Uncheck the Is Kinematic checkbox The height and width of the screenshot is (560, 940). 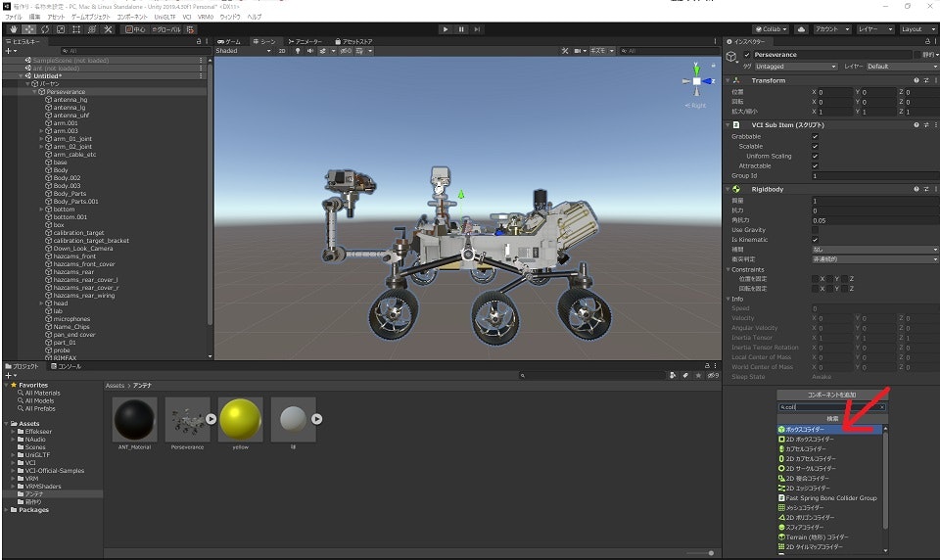pos(815,240)
